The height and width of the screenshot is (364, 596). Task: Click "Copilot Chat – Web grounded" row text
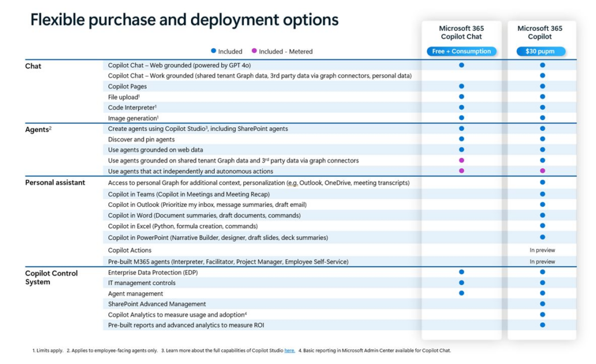179,65
